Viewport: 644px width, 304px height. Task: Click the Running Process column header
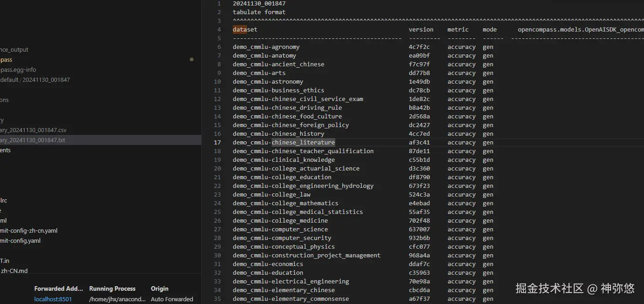pyautogui.click(x=112, y=288)
